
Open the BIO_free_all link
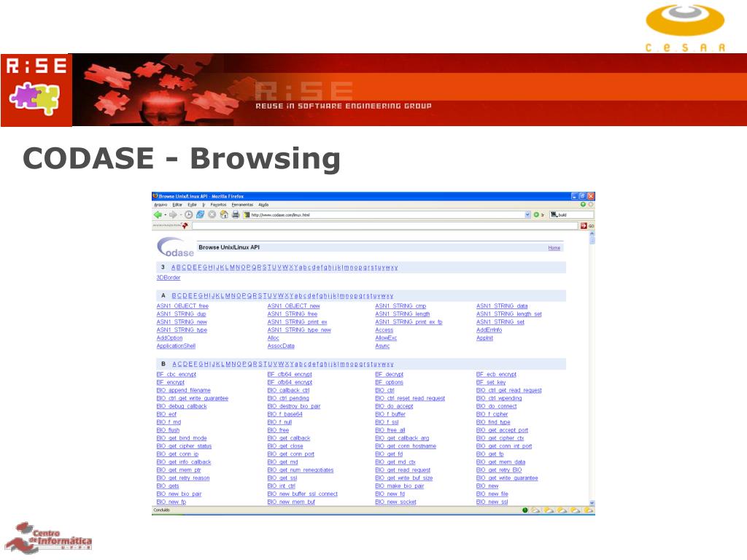390,430
